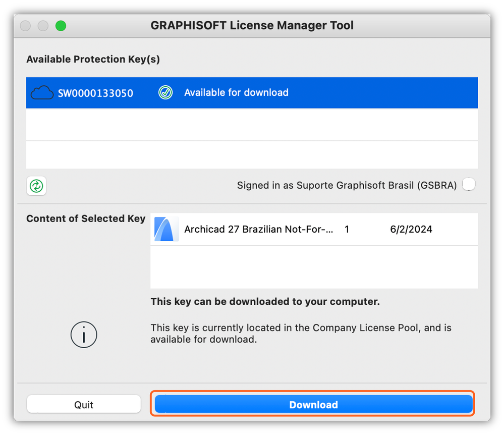
Task: Click the expiry date 6/2/2024
Action: point(411,229)
